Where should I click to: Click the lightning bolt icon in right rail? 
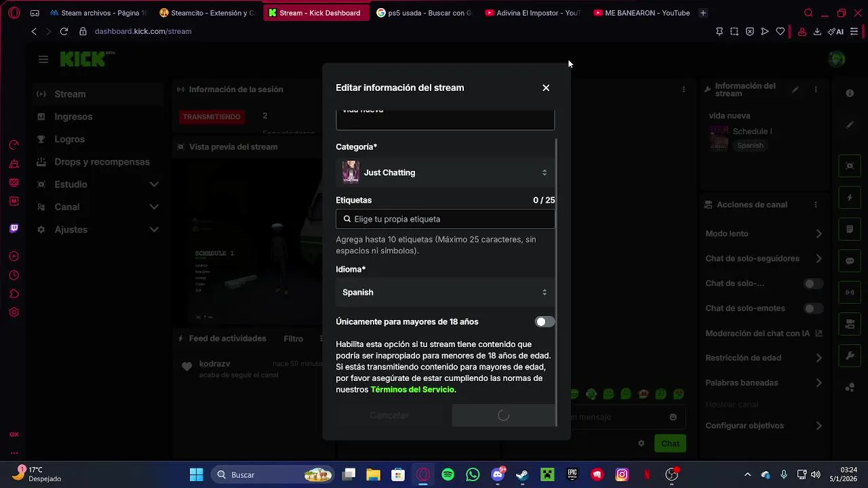pos(850,198)
